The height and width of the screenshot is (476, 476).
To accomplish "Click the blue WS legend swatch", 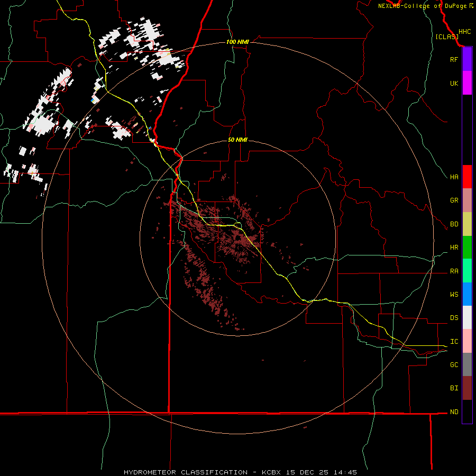I will [x=467, y=294].
